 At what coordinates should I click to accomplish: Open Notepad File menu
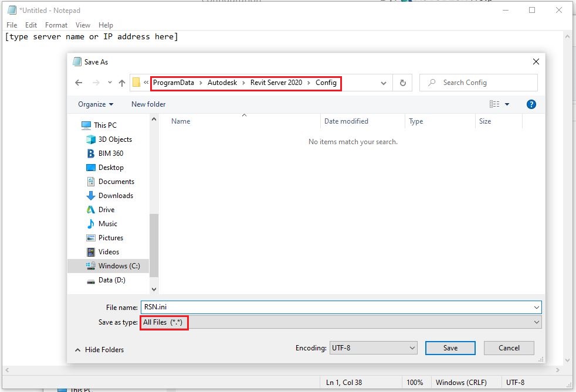click(x=12, y=25)
